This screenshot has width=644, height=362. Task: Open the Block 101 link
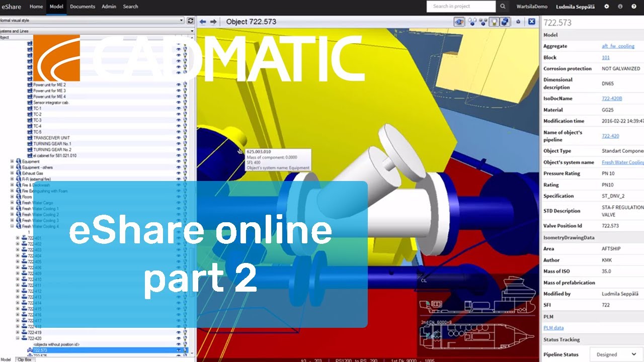[x=606, y=57]
